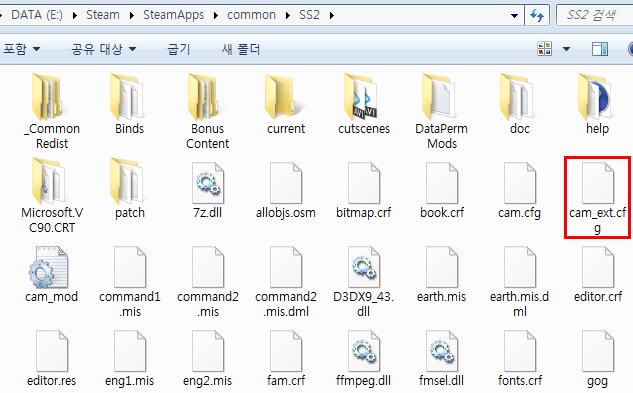This screenshot has width=633, height=393.
Task: Select the fam.crf file
Action: point(286,359)
